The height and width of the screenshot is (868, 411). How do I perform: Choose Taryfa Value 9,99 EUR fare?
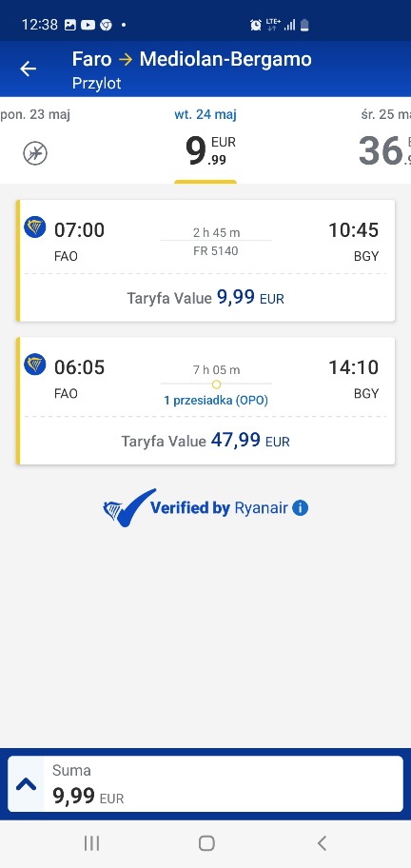tap(205, 299)
